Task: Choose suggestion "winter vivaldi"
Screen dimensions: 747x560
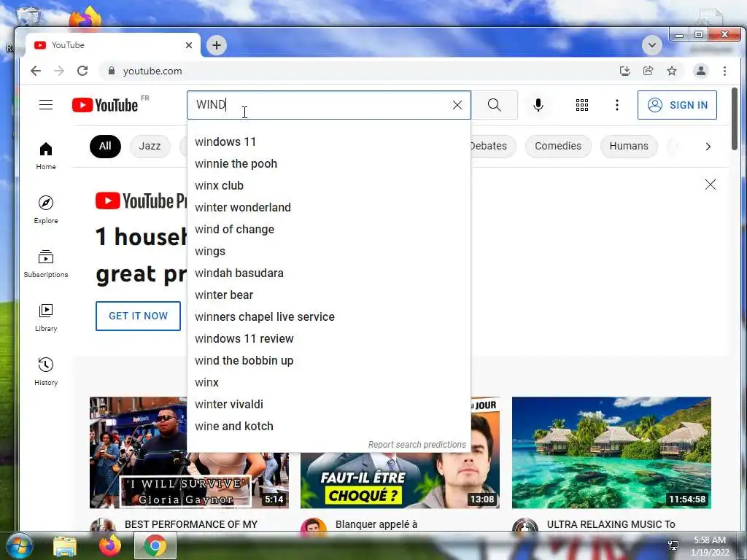Action: pos(329,405)
